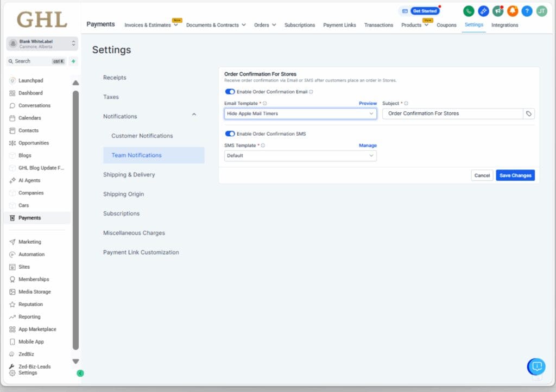Turn off Enable Order Confirmation SMS

point(230,134)
